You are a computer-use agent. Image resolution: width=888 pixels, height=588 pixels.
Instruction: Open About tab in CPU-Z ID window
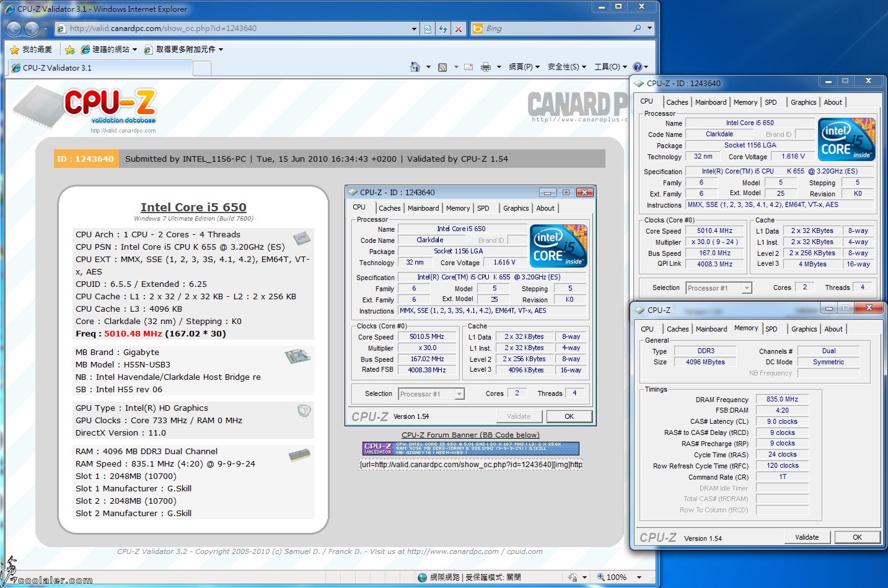[833, 103]
